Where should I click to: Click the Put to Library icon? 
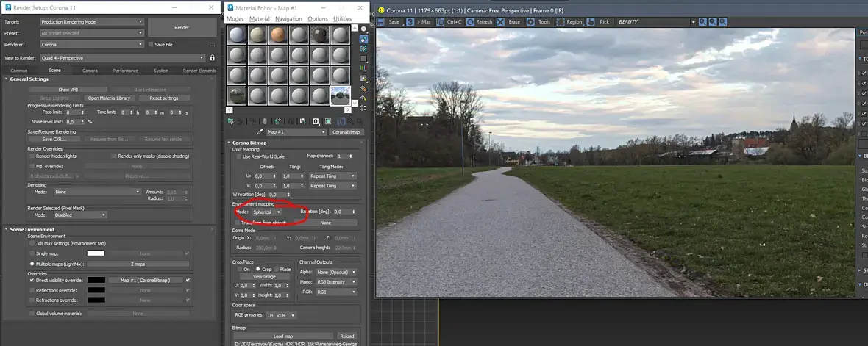(302, 121)
